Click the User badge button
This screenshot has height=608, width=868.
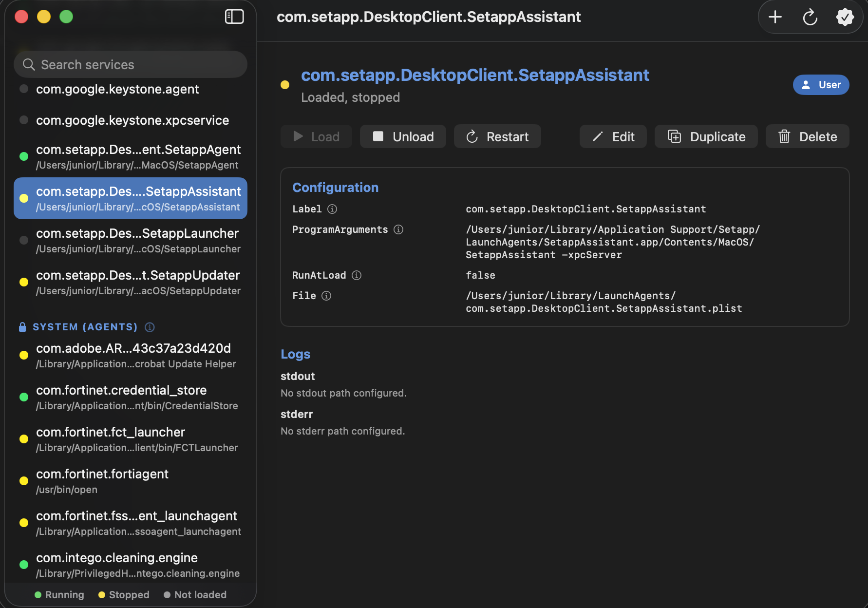click(821, 85)
